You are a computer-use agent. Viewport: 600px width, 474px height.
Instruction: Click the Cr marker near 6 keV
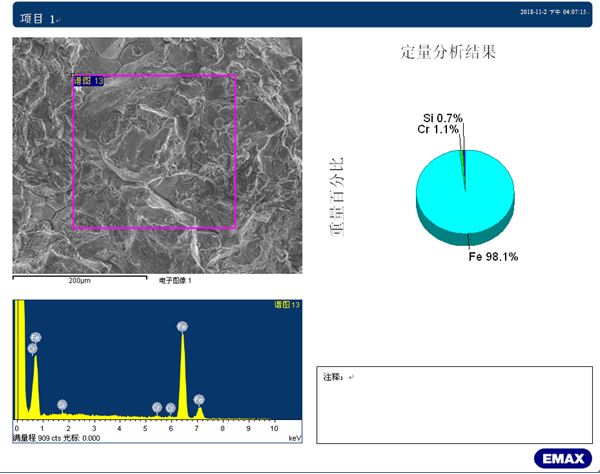(171, 407)
